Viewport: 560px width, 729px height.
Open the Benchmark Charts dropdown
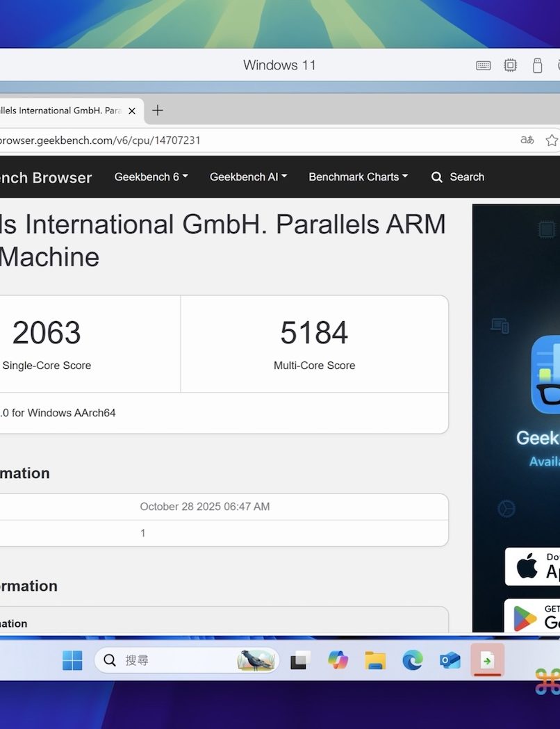[x=358, y=177]
